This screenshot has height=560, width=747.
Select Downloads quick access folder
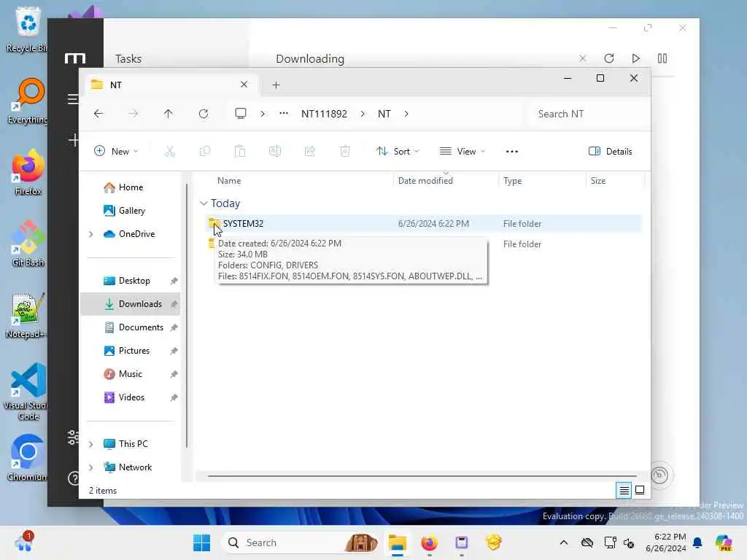[131, 304]
